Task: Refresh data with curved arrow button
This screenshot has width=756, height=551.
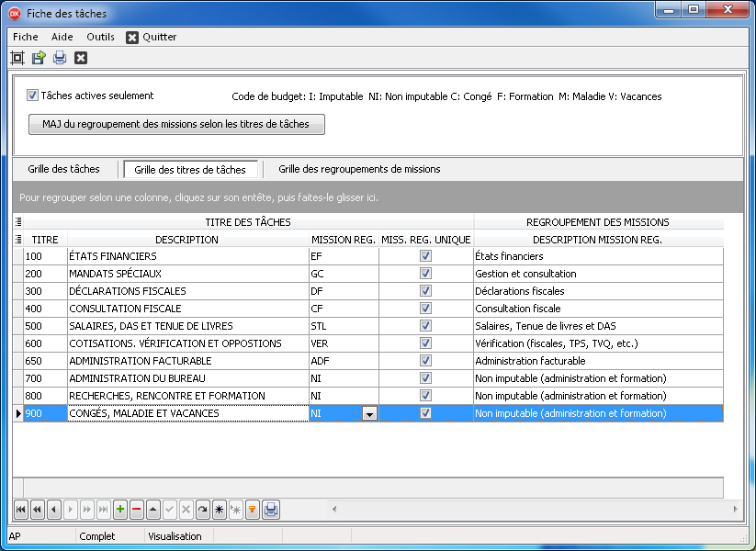Action: pyautogui.click(x=203, y=510)
